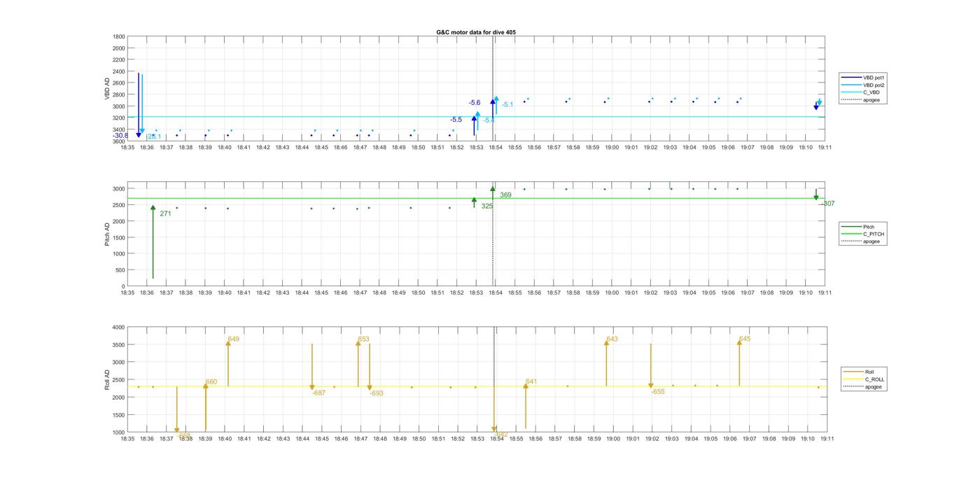The height and width of the screenshot is (485, 980).
Task: Click the 649 label in Roll plot
Action: [234, 339]
